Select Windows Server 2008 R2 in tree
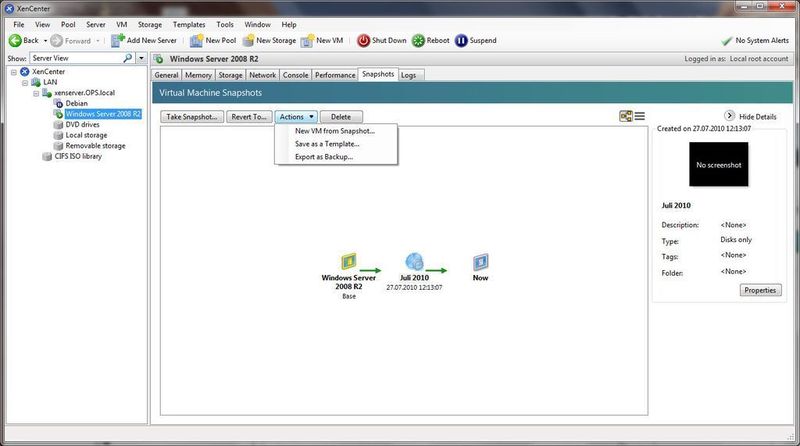This screenshot has height=446, width=800. coord(103,114)
